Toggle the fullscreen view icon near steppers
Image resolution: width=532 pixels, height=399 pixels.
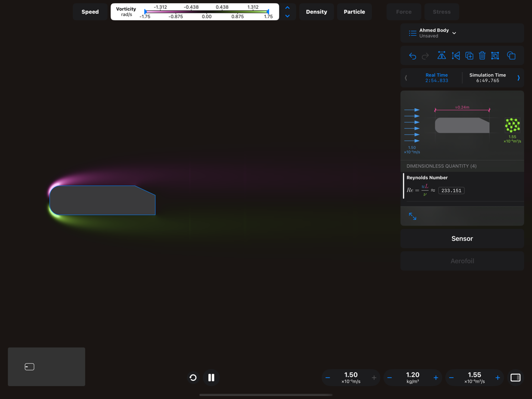(x=515, y=378)
